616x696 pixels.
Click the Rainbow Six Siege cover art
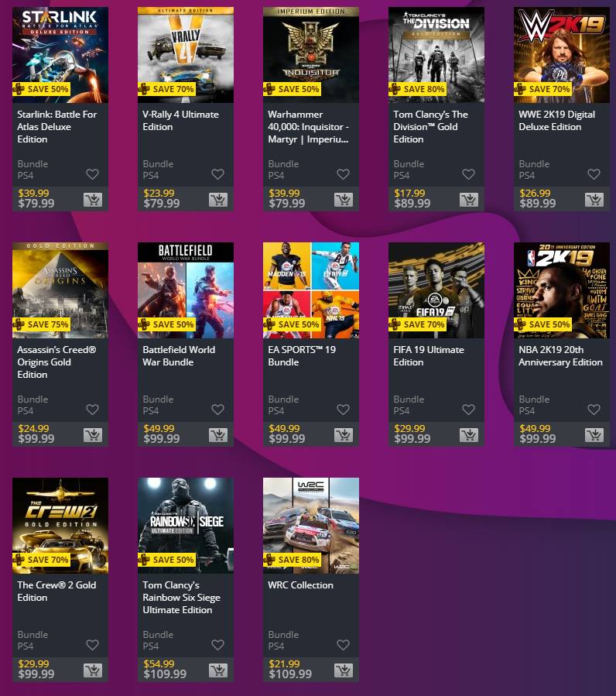coord(186,526)
